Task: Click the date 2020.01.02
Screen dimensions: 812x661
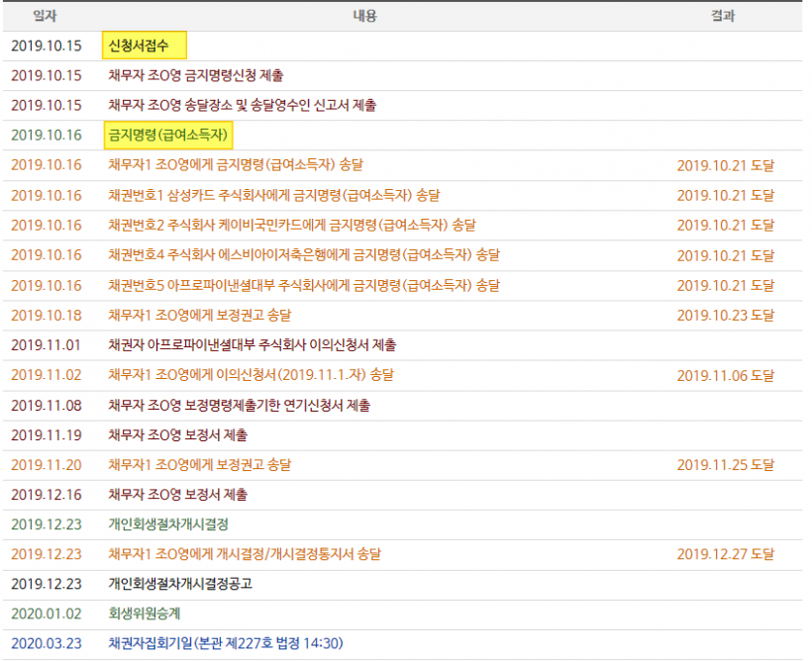Action: [47, 614]
